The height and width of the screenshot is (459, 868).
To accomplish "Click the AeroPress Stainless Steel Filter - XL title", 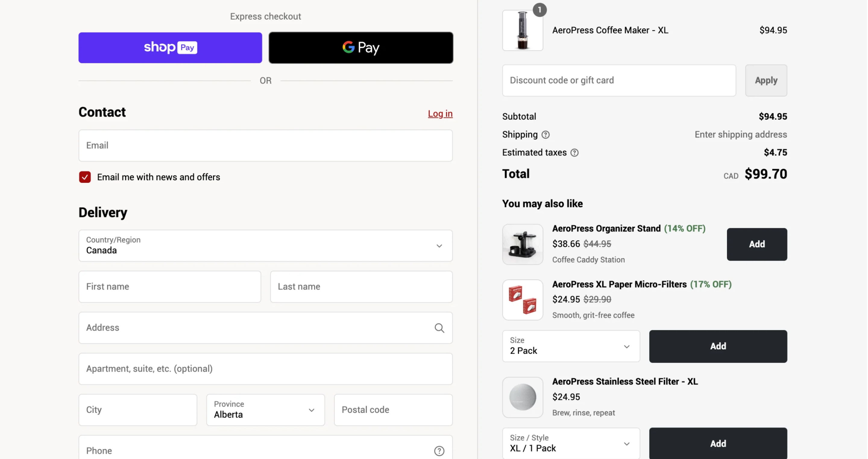I will coord(625,382).
